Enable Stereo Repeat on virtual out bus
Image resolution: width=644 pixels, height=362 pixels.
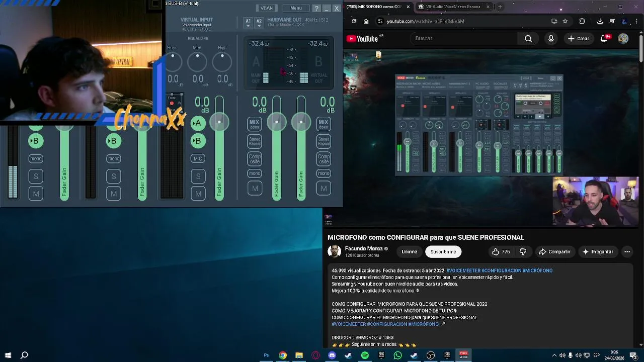point(324,141)
